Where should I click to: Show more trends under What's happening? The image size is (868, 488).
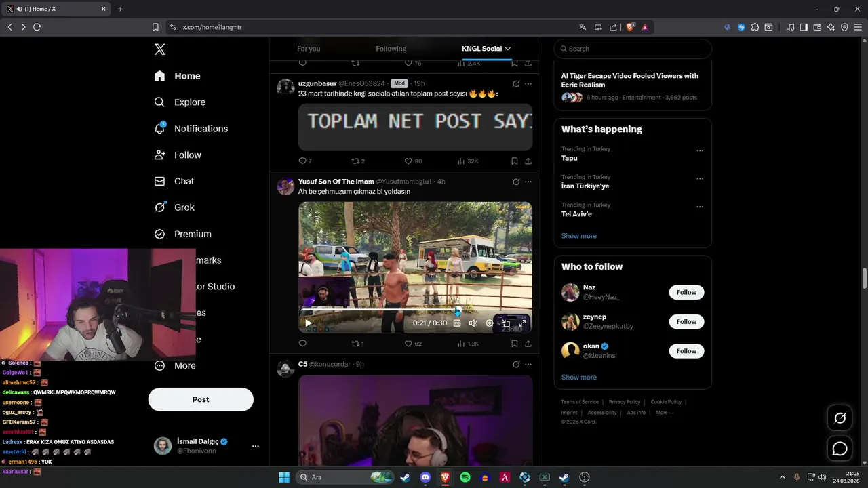578,236
